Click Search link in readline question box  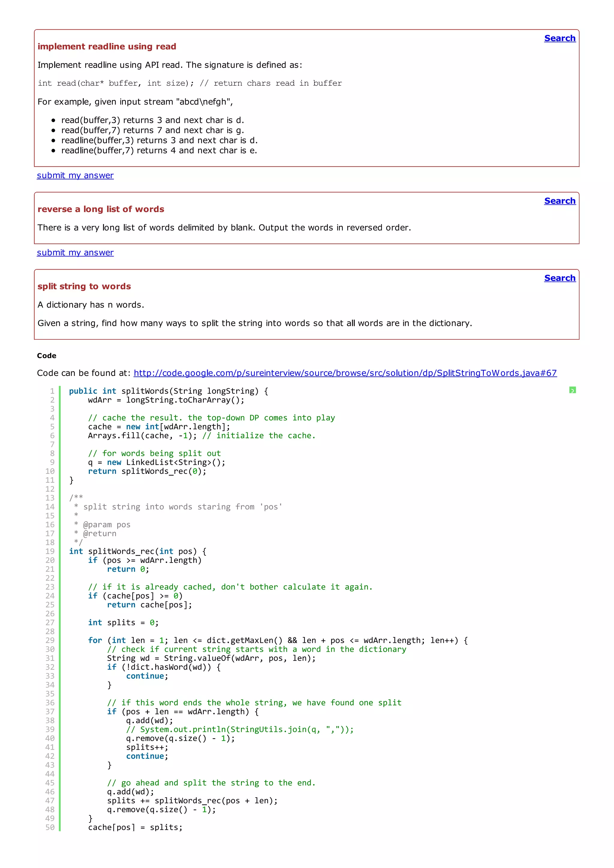click(559, 38)
